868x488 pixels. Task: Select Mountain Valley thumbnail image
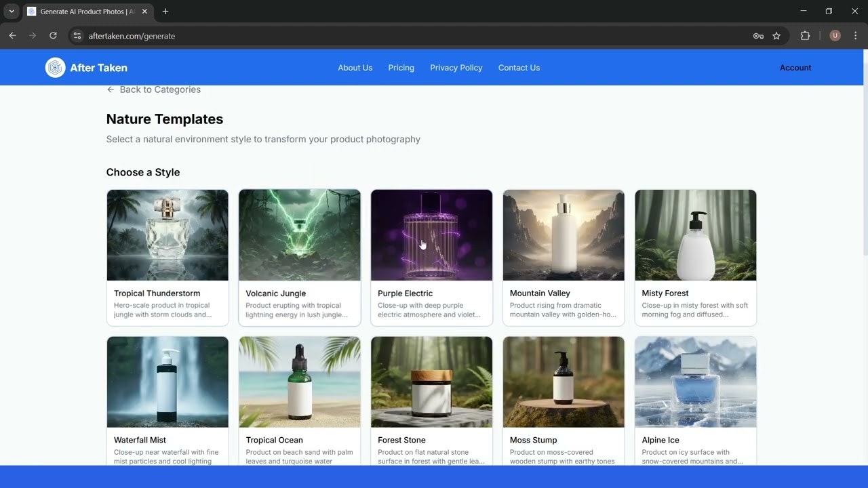564,235
